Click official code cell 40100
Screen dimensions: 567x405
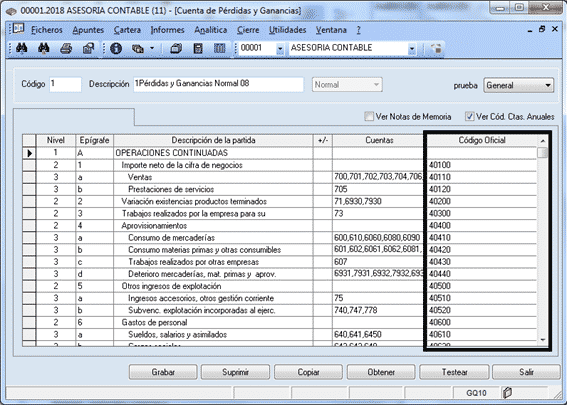click(482, 165)
